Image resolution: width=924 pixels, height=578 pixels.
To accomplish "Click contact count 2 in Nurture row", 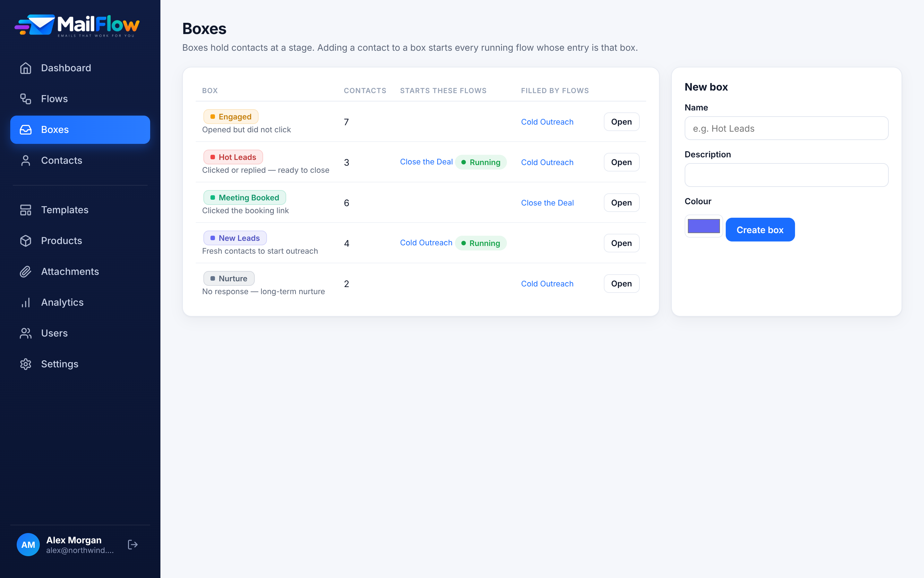I will point(346,284).
